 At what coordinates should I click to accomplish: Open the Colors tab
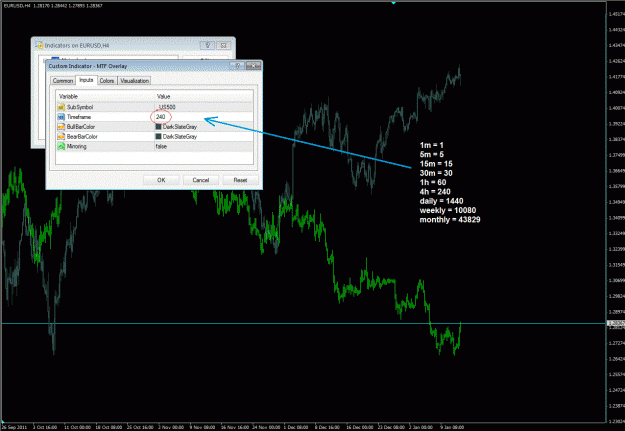[107, 81]
